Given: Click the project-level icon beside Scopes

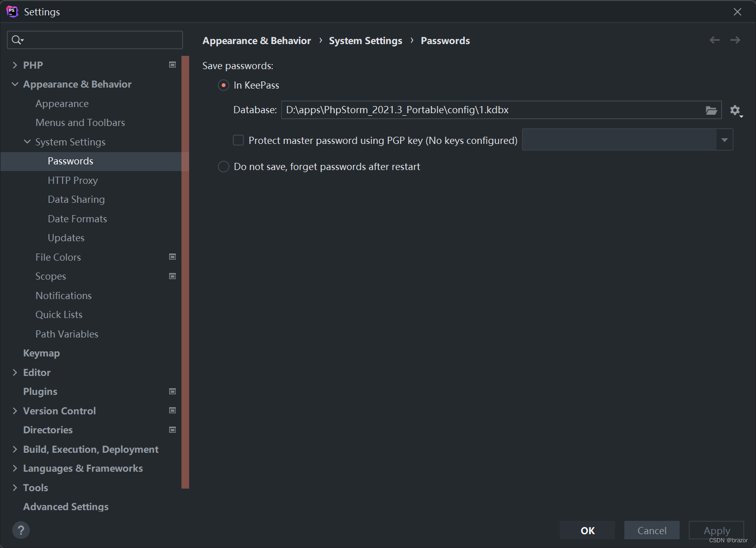Looking at the screenshot, I should point(173,276).
